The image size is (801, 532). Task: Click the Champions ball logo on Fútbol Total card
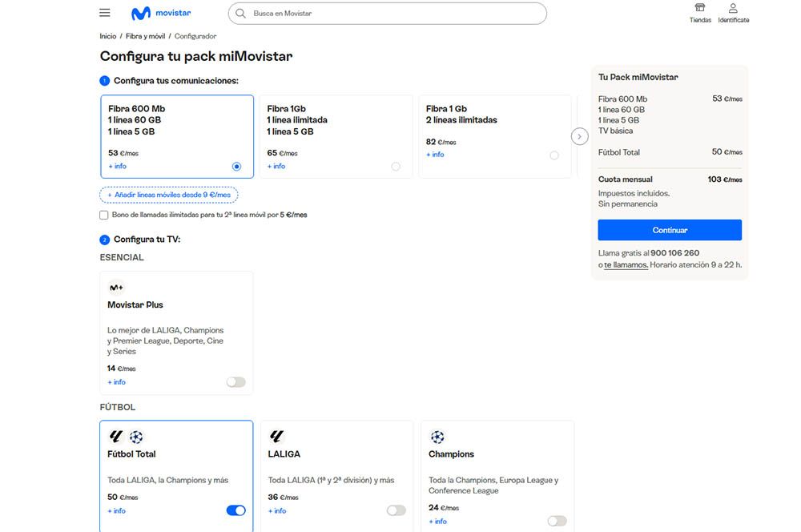pyautogui.click(x=136, y=437)
